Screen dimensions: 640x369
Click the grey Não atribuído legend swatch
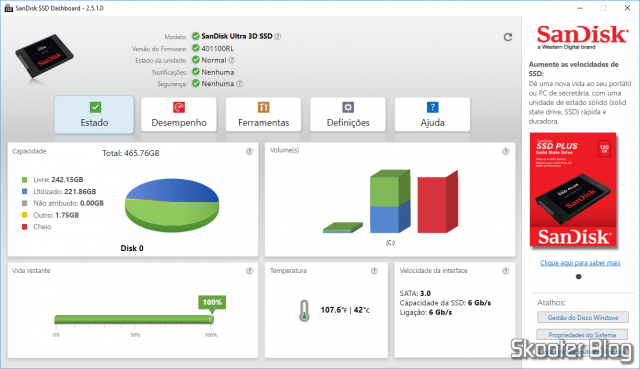24,203
